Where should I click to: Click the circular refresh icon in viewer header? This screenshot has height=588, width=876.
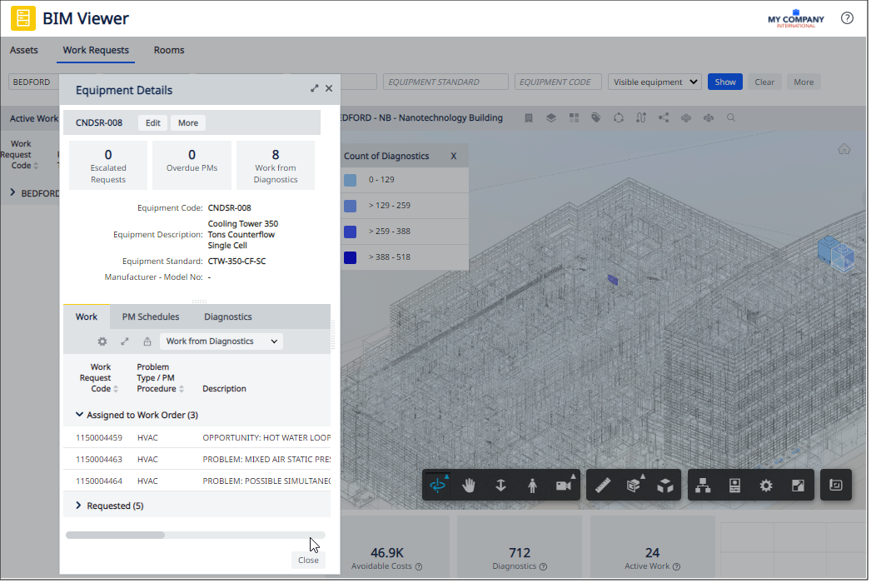pyautogui.click(x=619, y=118)
